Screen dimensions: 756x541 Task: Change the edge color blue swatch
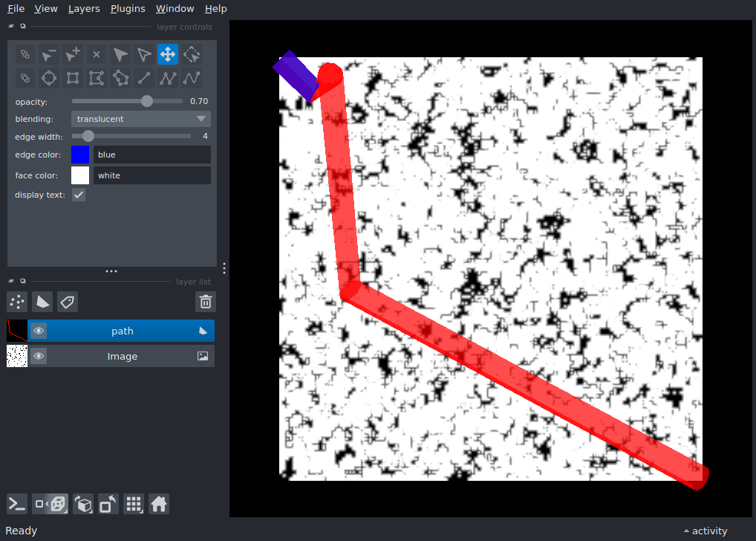coord(79,154)
